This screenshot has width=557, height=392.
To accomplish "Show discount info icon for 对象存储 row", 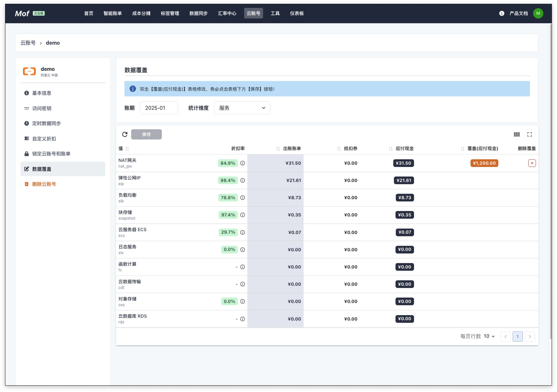I will [x=242, y=301].
